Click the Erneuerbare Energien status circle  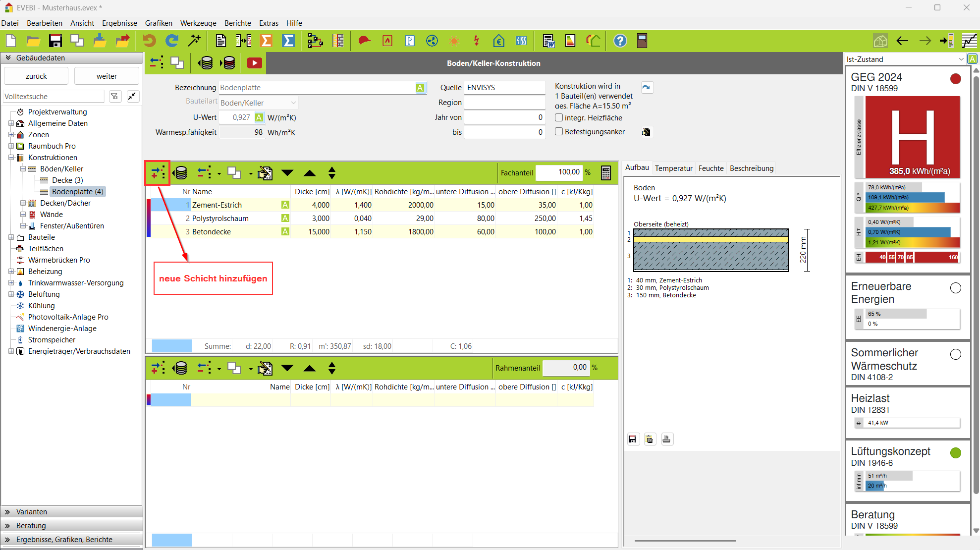point(956,288)
